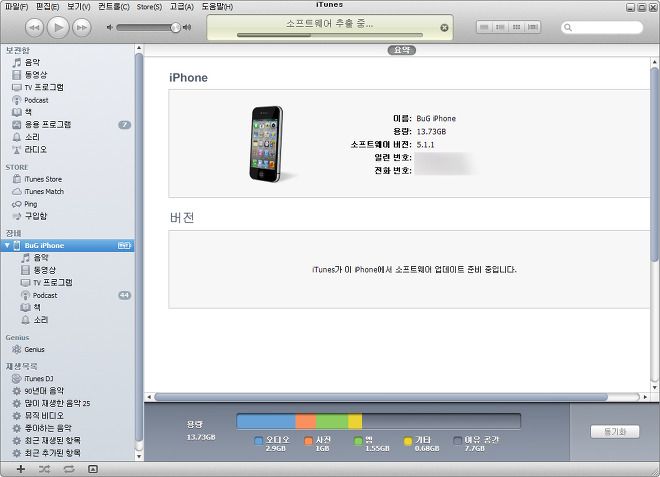Click the Next track fast-forward button
The image size is (660, 477).
(x=82, y=28)
